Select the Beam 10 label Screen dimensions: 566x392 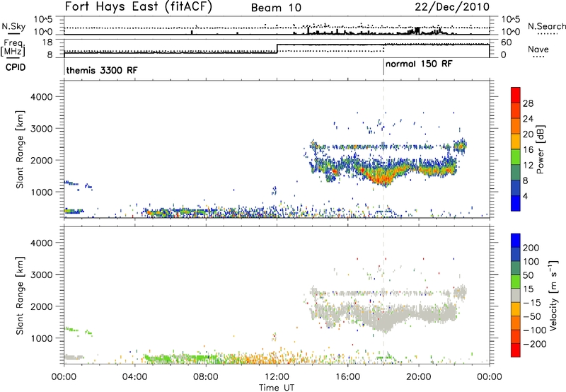[x=276, y=8]
